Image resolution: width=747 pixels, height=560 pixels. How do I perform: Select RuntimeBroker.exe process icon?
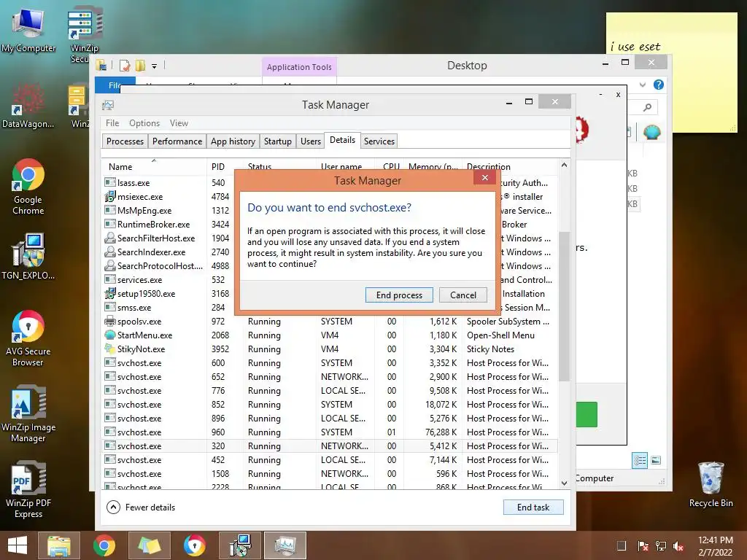(x=110, y=224)
